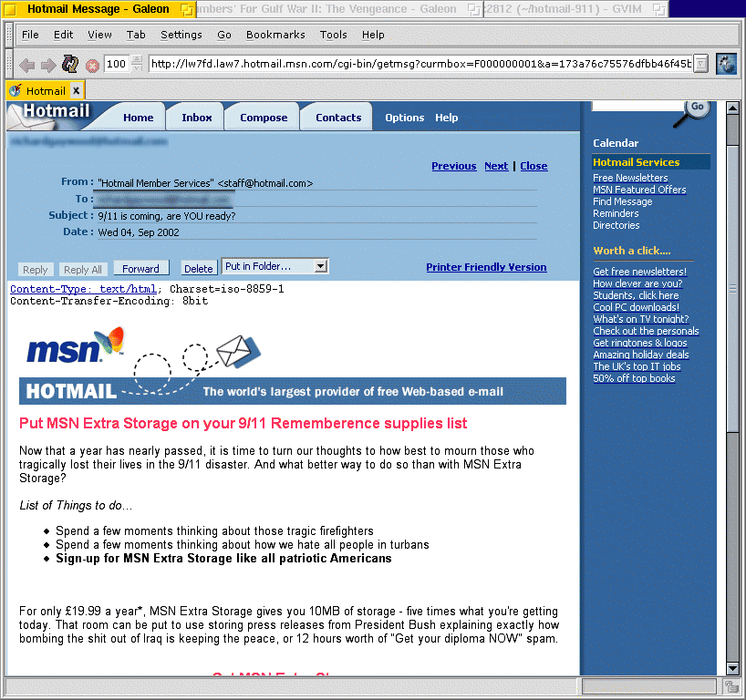Image resolution: width=746 pixels, height=700 pixels.
Task: Click the Hotmail Message window menu icon
Action: pyautogui.click(x=10, y=9)
